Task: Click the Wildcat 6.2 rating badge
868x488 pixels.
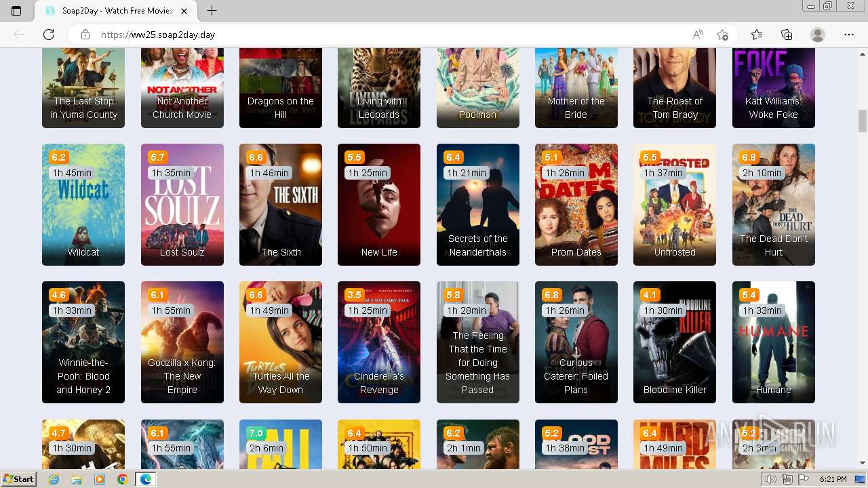Action: click(x=58, y=157)
